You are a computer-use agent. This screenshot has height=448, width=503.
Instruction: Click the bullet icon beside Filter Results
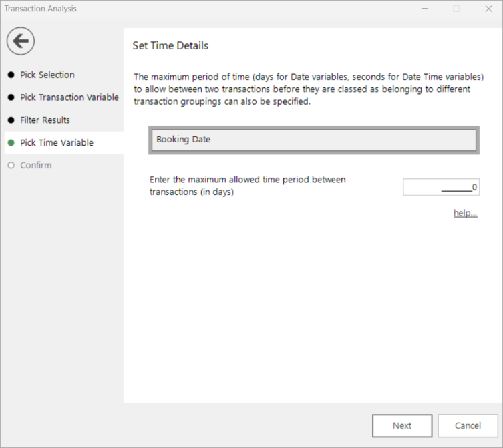coord(11,120)
